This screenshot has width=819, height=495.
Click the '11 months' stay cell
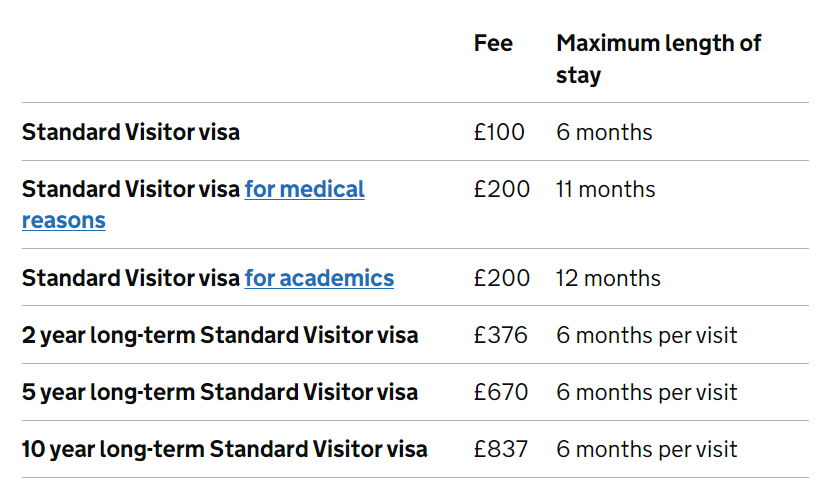tap(605, 189)
